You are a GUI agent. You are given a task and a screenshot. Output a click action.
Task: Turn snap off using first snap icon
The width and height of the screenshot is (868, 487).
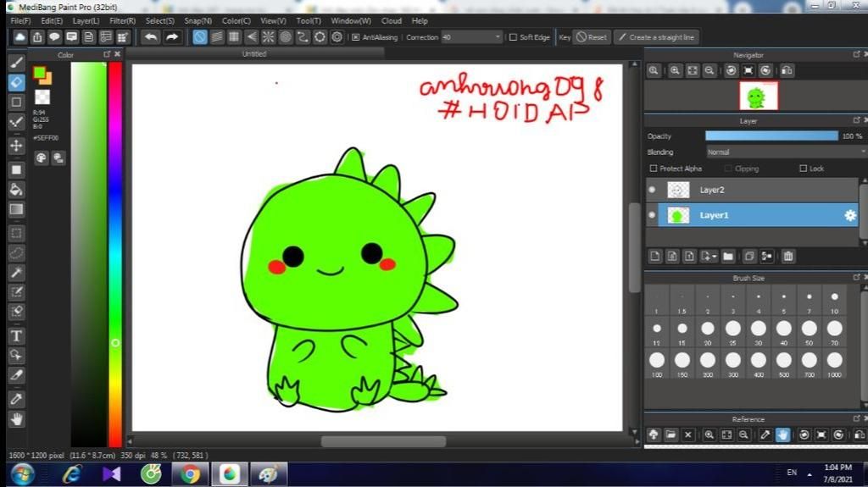coord(200,37)
